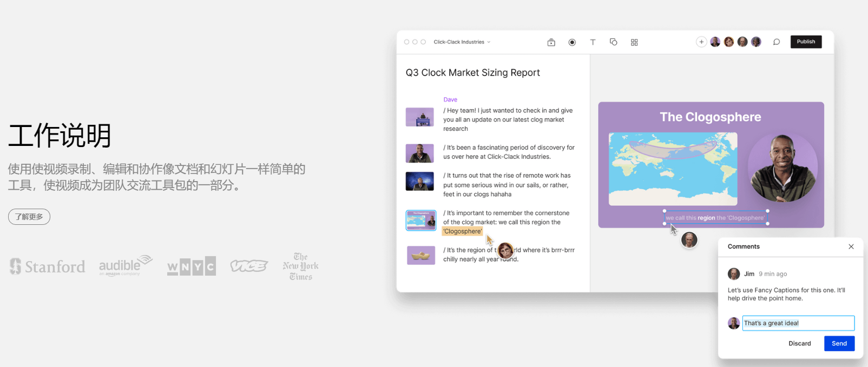The image size is (868, 367).
Task: Close the Comments panel
Action: coord(851,246)
